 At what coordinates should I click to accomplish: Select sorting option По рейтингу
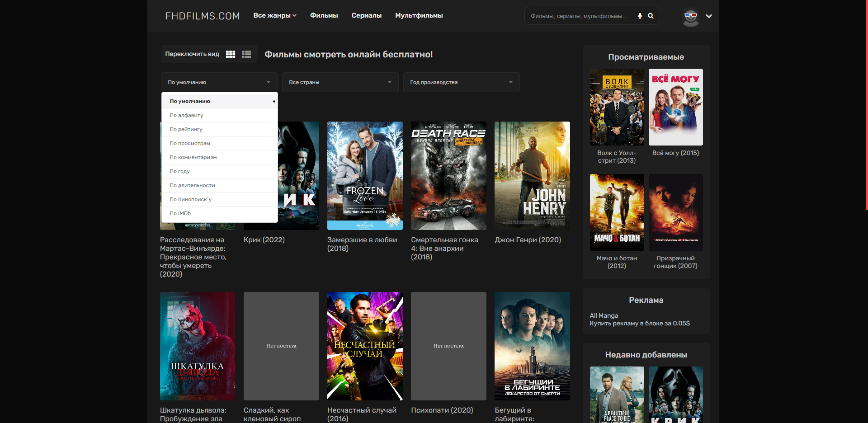click(x=186, y=129)
